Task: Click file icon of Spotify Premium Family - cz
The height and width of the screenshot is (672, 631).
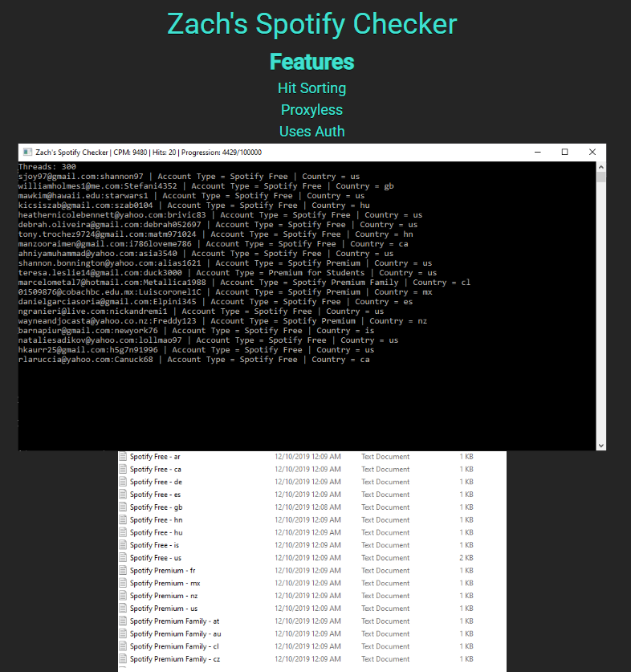Action: tap(123, 658)
